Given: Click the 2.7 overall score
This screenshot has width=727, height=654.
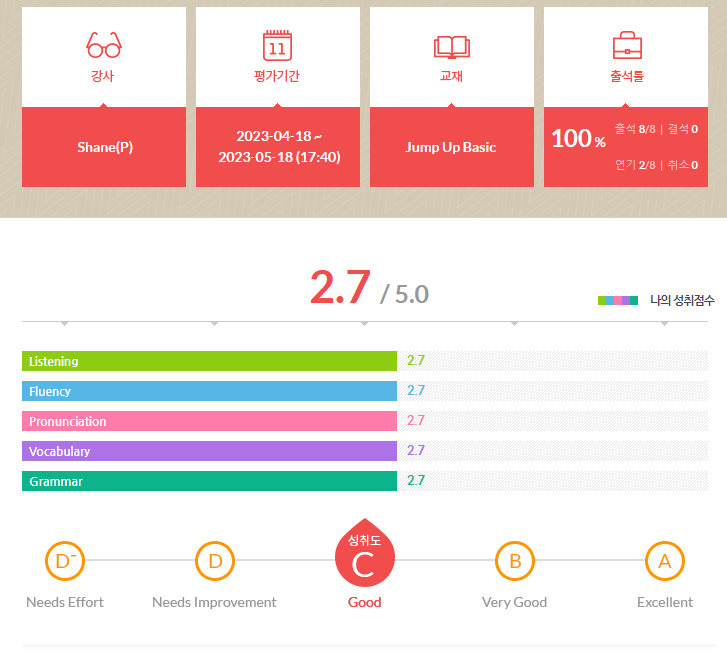Looking at the screenshot, I should tap(340, 288).
